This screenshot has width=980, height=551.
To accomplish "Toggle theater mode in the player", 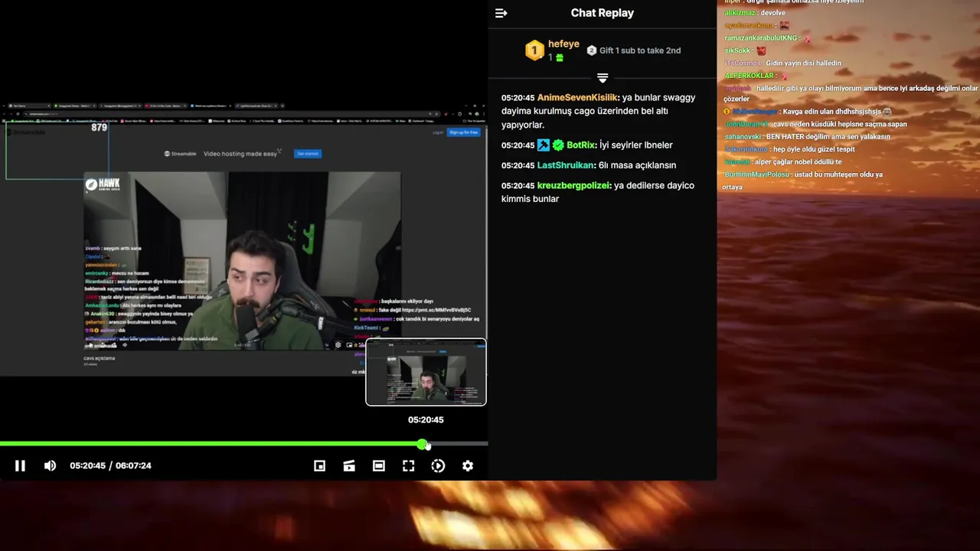I will (x=379, y=465).
